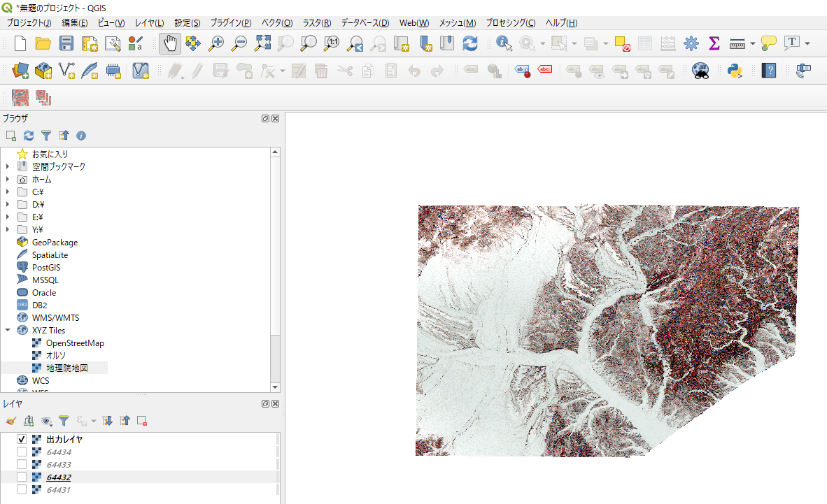
Task: Uncheck the 出力レイヤ layer checkbox
Action: [22, 439]
